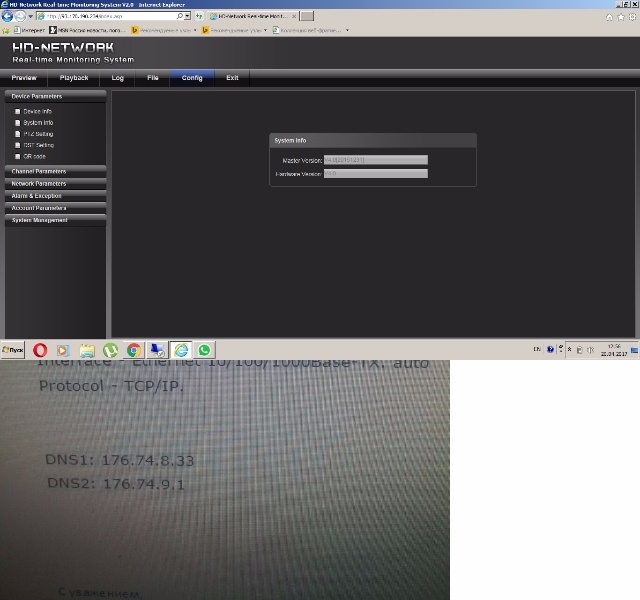
Task: Expand the Account Parameters section
Action: click(56, 208)
